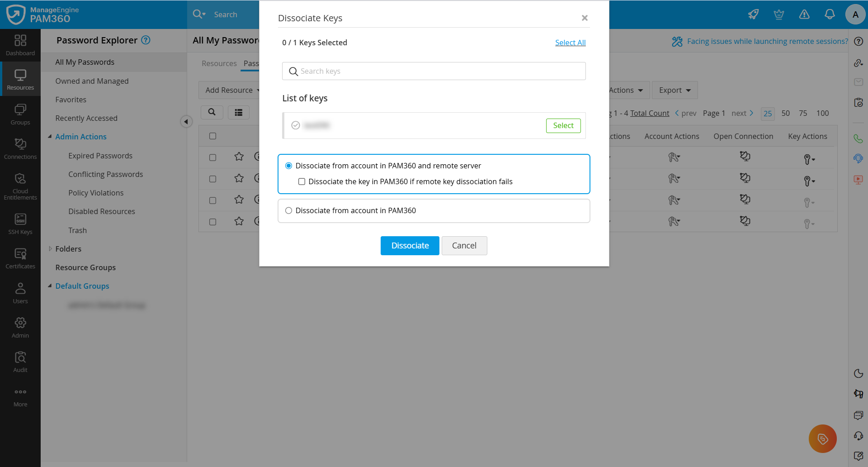Open the SSH Keys sidebar section
The image size is (868, 467).
tap(20, 224)
